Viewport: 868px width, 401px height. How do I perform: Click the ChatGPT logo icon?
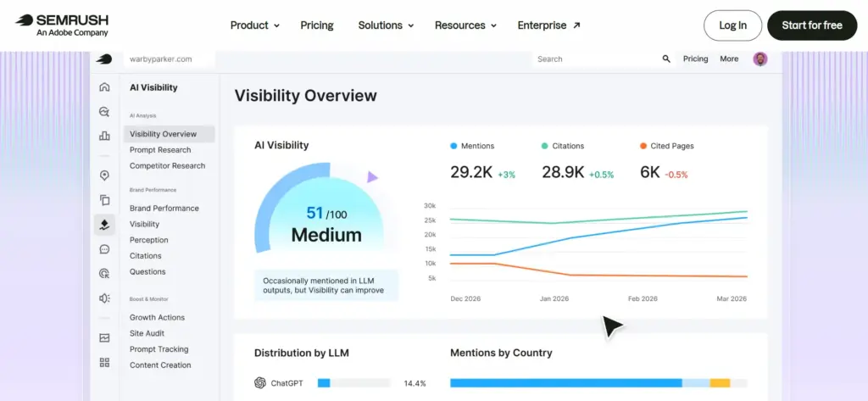pyautogui.click(x=259, y=382)
